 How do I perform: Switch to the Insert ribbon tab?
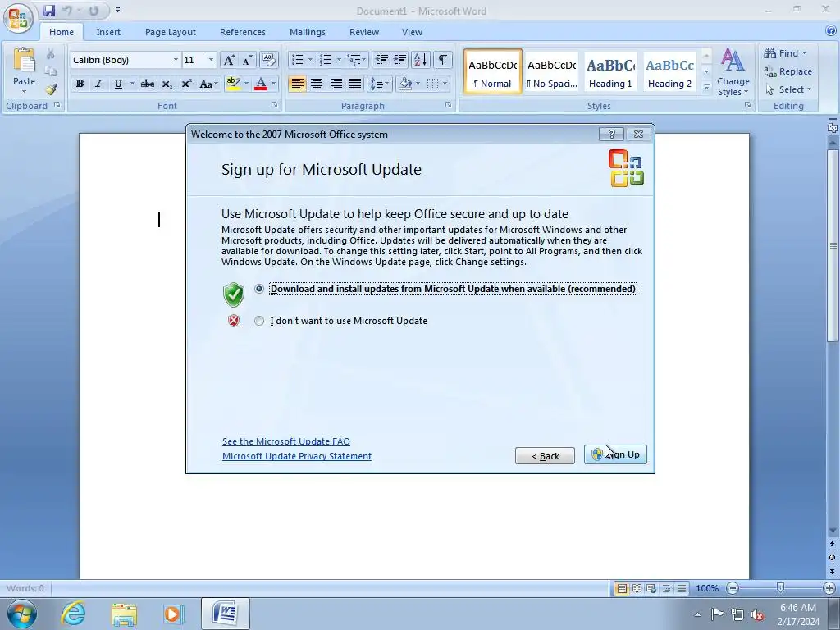108,32
